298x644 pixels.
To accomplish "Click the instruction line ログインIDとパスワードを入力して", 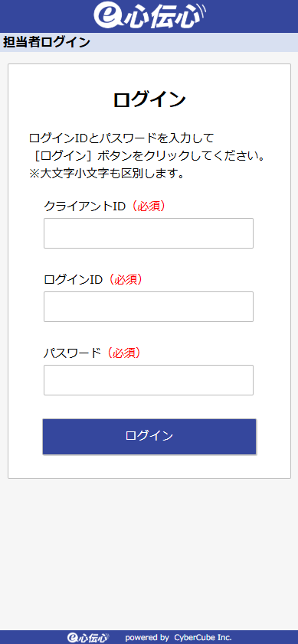I will click(x=122, y=138).
